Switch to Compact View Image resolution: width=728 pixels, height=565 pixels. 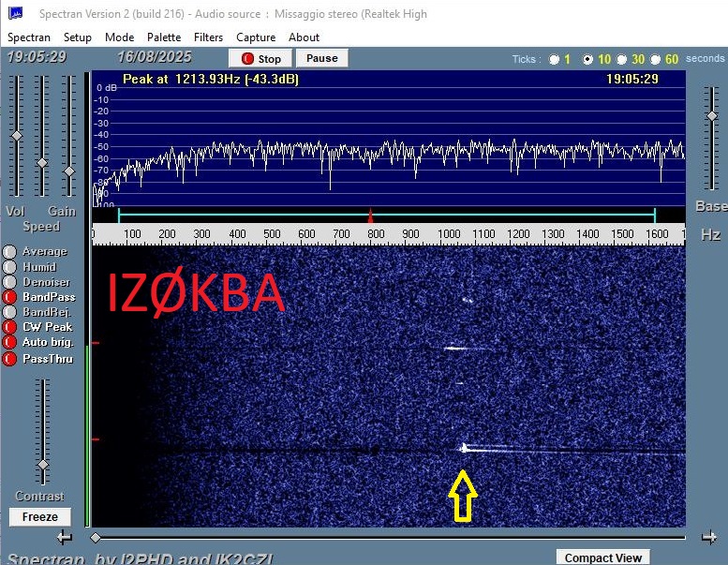pos(603,558)
